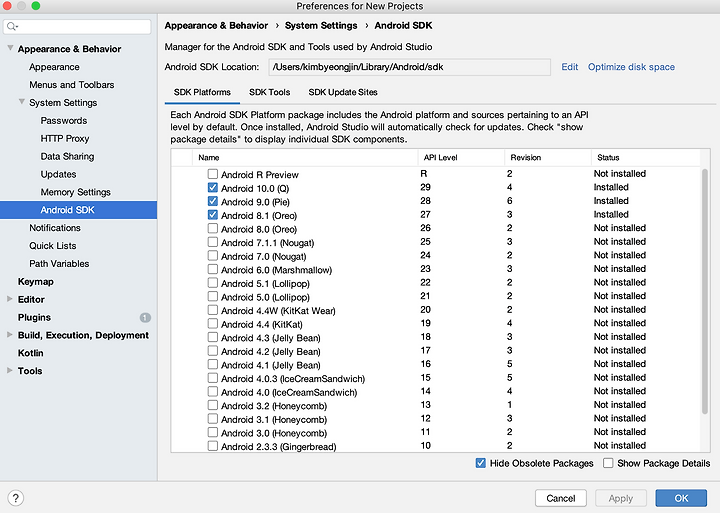The image size is (720, 513).
Task: Expand the Editor section arrow
Action: click(10, 299)
